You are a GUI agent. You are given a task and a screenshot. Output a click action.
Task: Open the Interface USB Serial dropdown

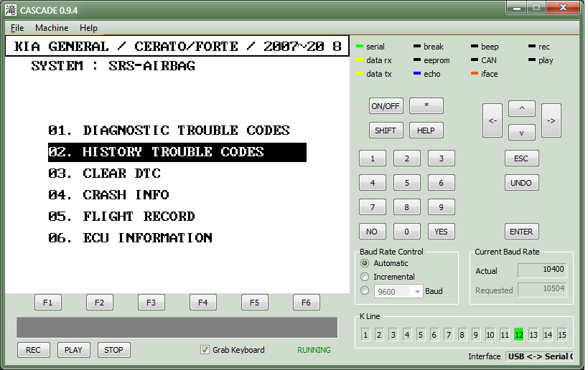(x=540, y=356)
